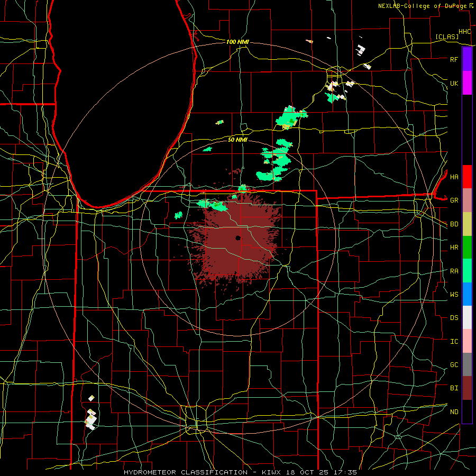Viewport: 476px width, 476px height.
Task: Click the HA legend label
Action: tap(454, 177)
